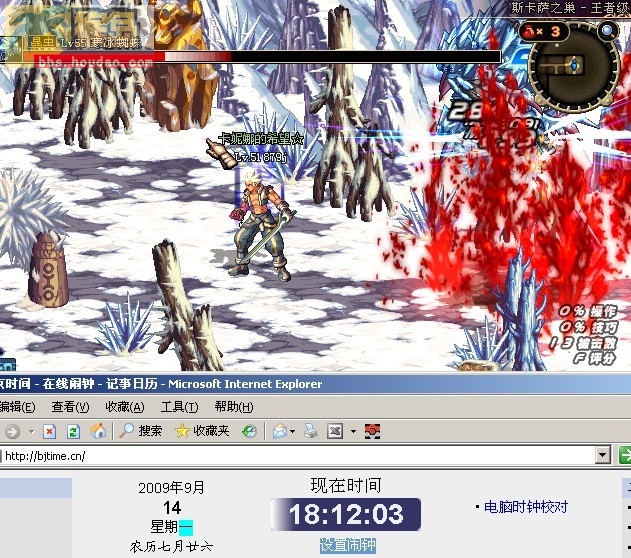Click the 昆虫 monster type tag
Image resolution: width=631 pixels, height=558 pixels.
click(x=42, y=42)
